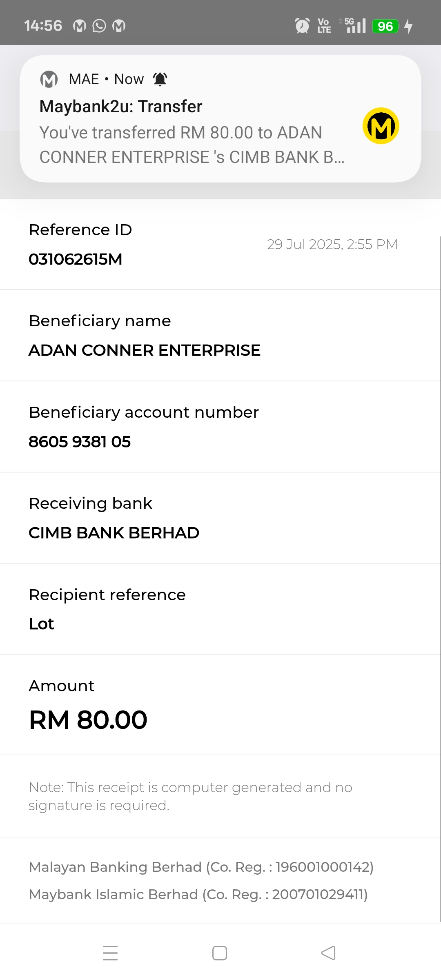Click the scrollbar on the right edge

click(440, 572)
